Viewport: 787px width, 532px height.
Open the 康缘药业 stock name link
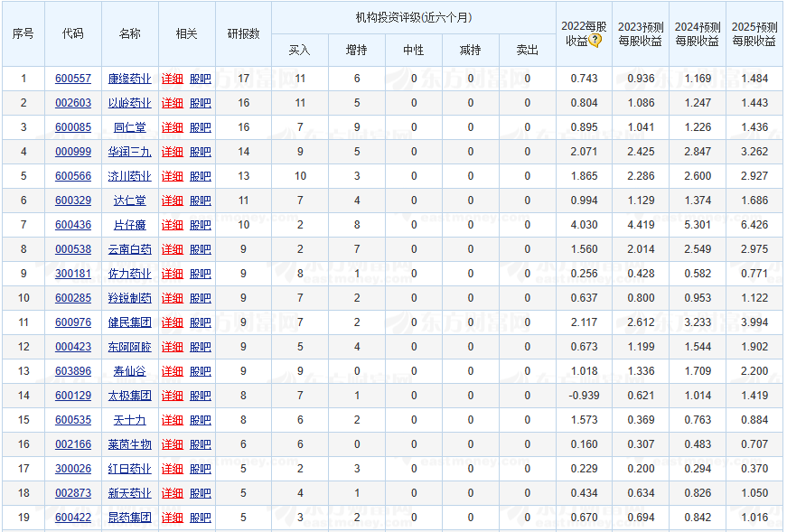129,79
